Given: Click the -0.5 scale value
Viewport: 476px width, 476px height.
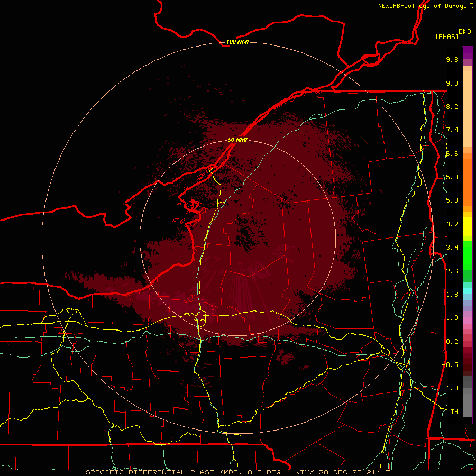Looking at the screenshot, I should [x=450, y=365].
